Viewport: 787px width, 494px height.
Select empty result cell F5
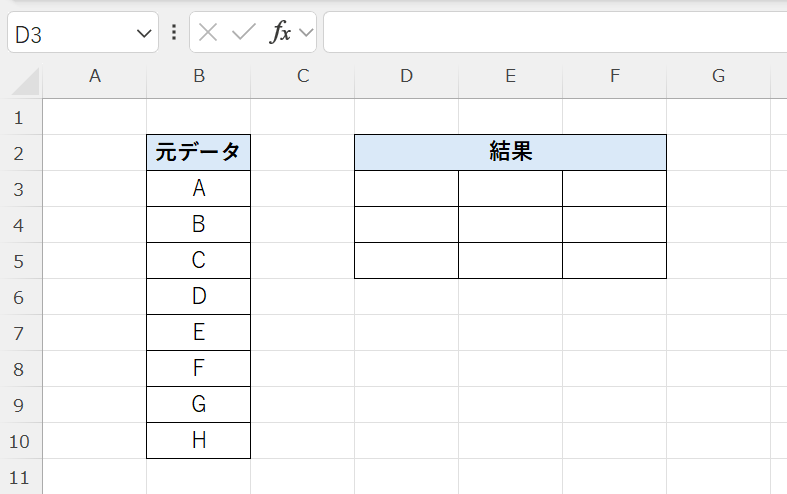(614, 261)
